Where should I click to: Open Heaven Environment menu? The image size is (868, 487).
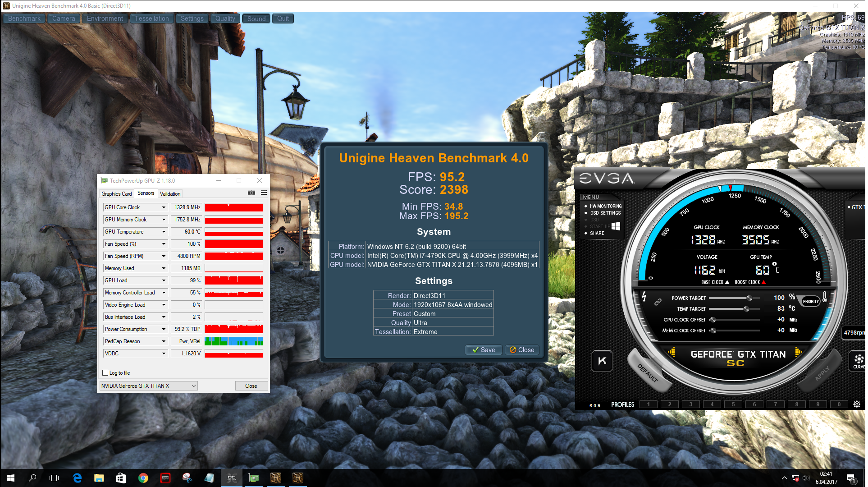105,18
